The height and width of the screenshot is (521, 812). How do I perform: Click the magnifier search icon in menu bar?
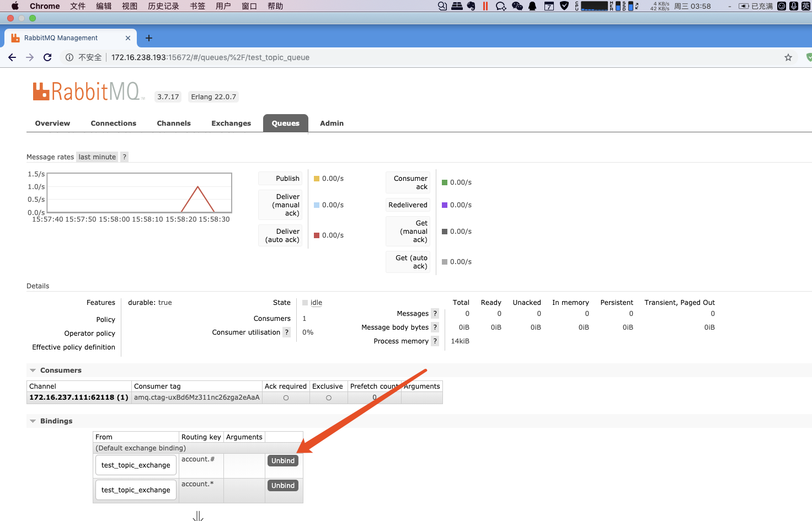(442, 6)
